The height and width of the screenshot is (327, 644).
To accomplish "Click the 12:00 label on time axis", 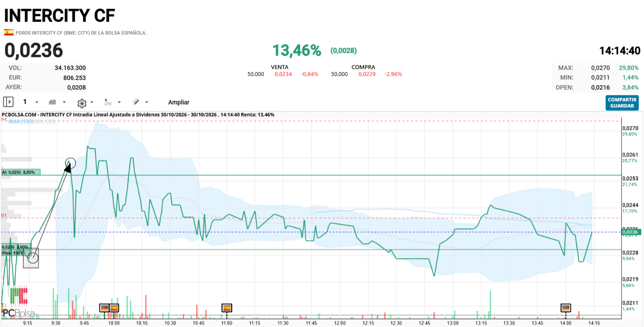I will click(340, 323).
